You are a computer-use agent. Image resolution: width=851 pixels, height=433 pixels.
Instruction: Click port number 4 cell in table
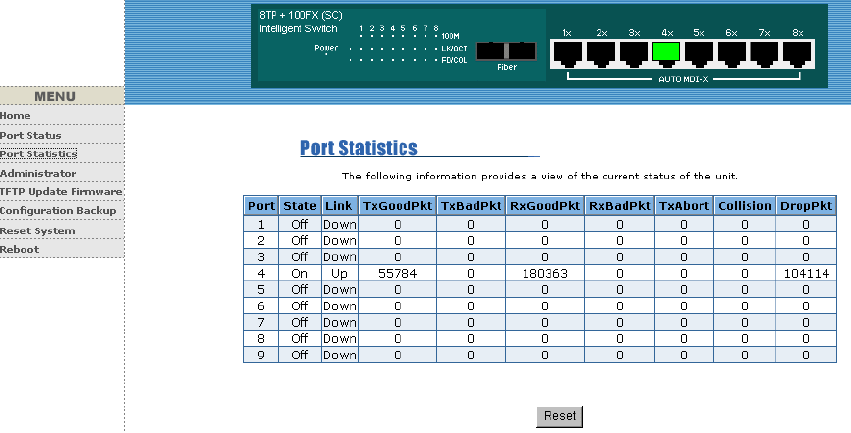pyautogui.click(x=261, y=273)
